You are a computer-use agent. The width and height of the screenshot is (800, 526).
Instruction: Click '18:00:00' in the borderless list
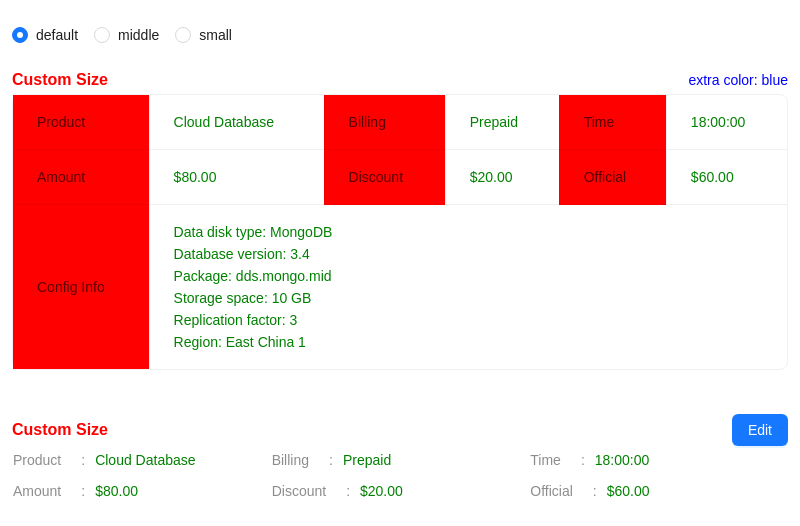622,460
